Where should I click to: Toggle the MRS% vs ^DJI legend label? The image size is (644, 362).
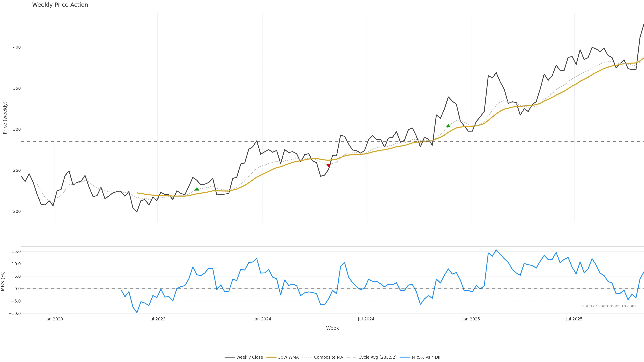click(426, 357)
